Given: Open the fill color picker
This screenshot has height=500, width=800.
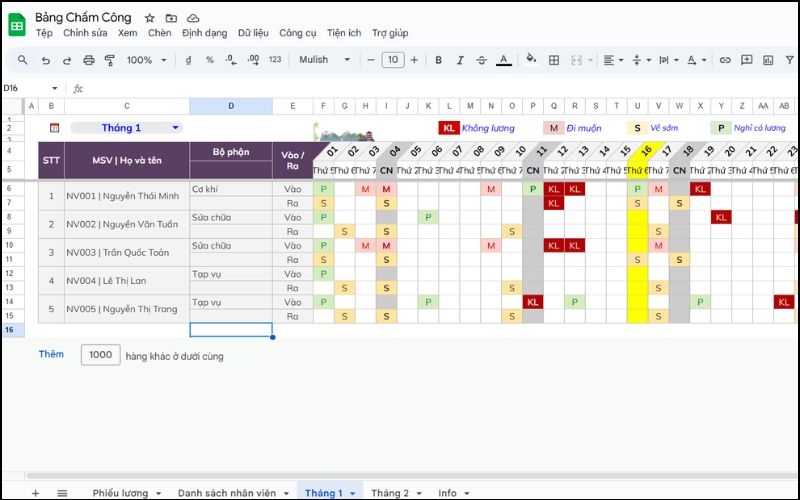Looking at the screenshot, I should (x=531, y=59).
